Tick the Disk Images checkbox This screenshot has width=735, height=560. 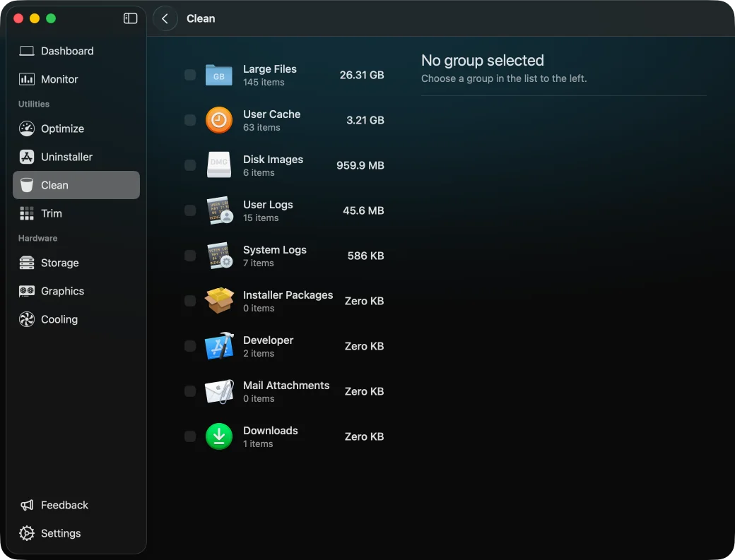click(190, 165)
